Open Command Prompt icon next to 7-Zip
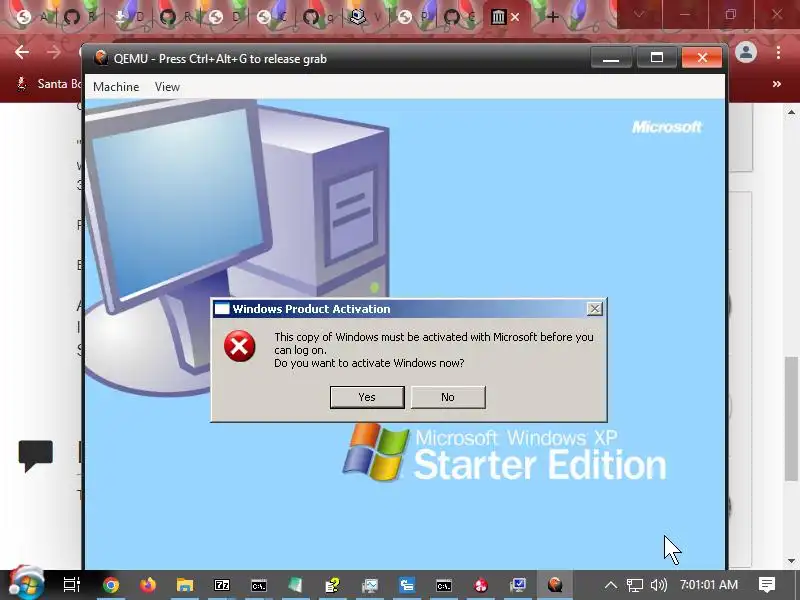 (x=259, y=585)
